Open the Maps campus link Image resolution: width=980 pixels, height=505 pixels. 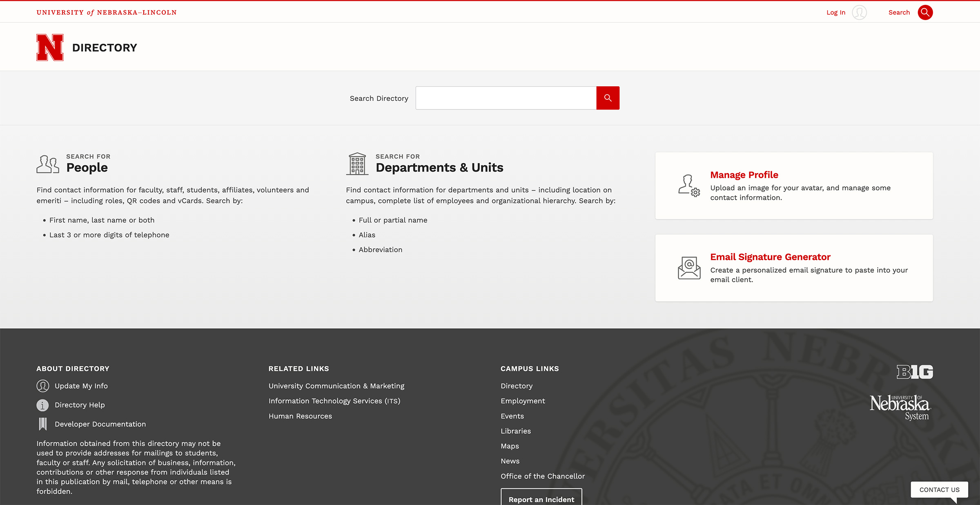point(510,446)
